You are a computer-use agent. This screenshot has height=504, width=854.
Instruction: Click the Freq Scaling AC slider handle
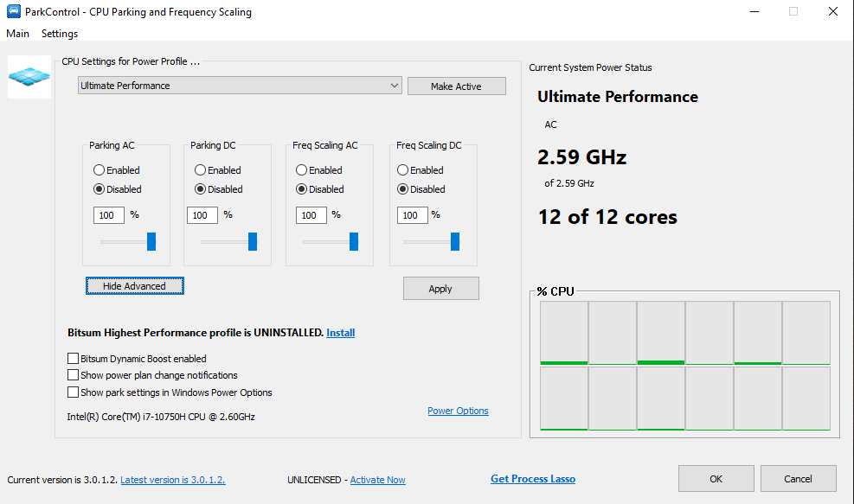click(x=354, y=242)
